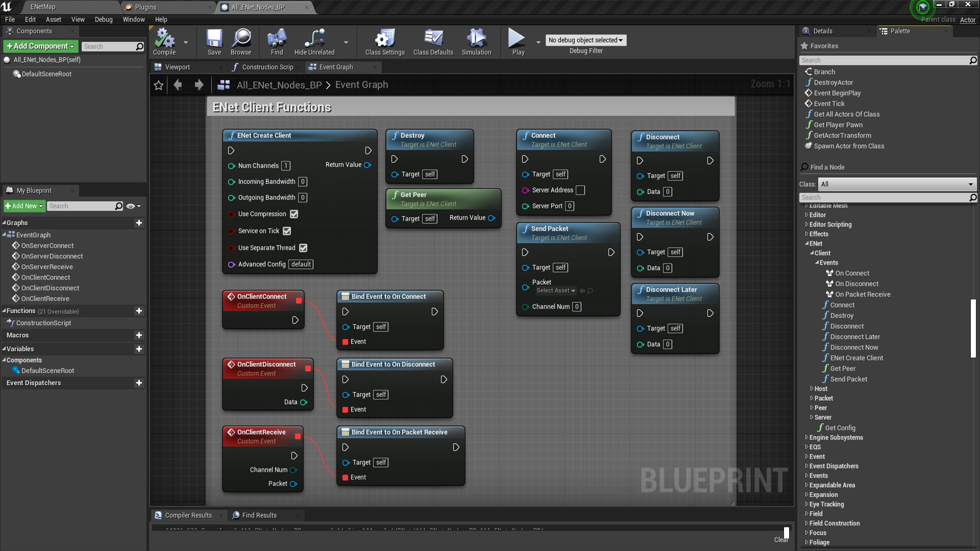The height and width of the screenshot is (551, 980).
Task: Click the Add New button
Action: tap(24, 206)
